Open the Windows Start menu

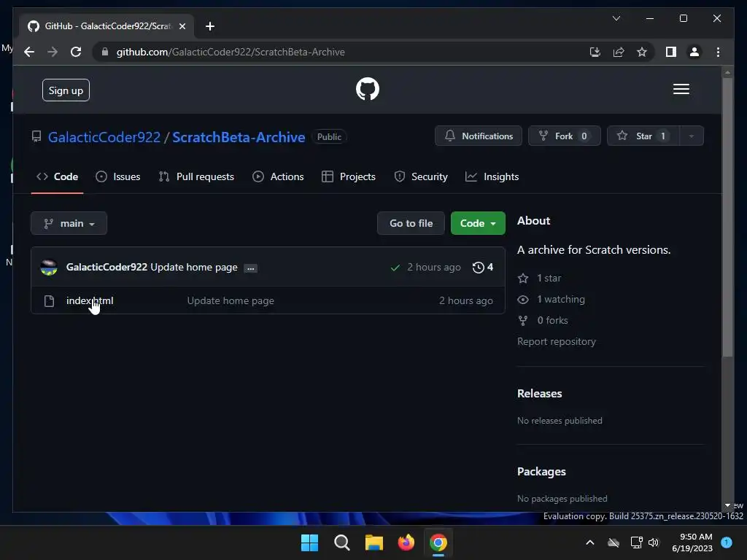tap(309, 542)
